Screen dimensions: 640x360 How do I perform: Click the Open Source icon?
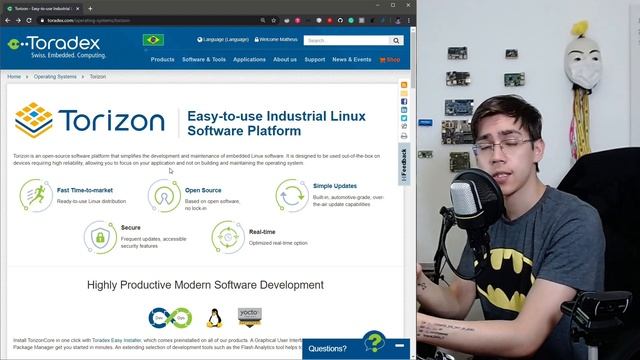(x=164, y=196)
